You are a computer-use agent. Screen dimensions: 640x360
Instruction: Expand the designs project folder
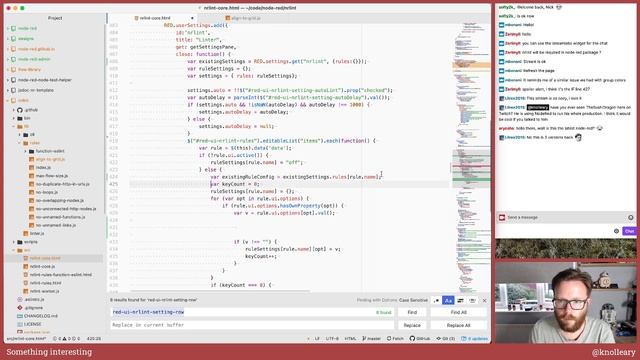click(x=8, y=38)
